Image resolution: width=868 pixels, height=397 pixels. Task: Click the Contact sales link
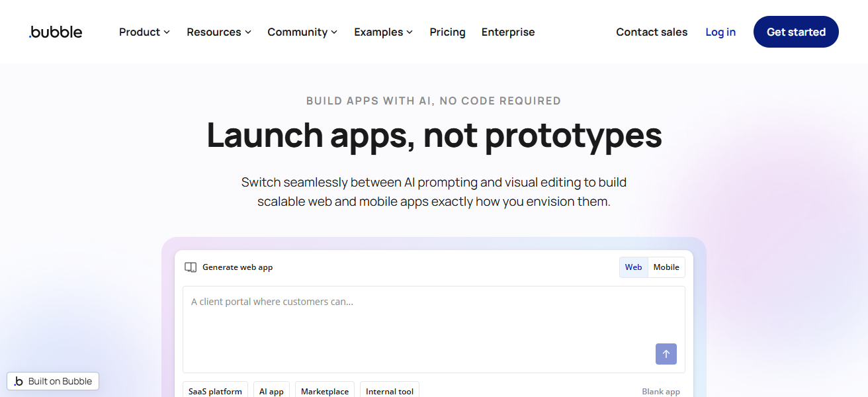(652, 32)
